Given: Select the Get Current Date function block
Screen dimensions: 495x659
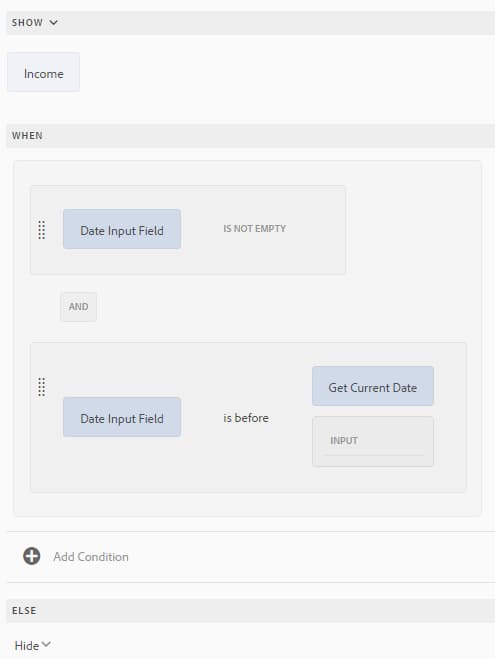Looking at the screenshot, I should [x=373, y=386].
